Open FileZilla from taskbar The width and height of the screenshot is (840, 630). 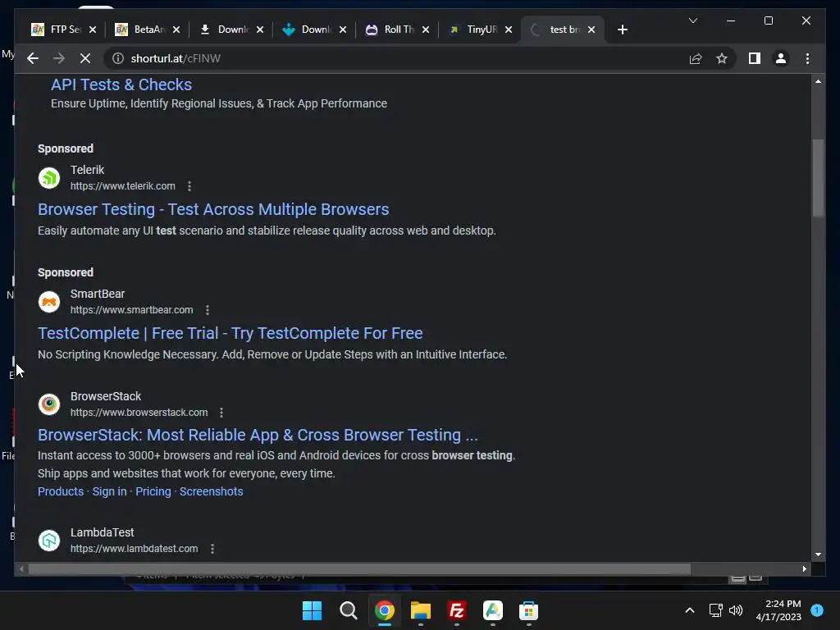pyautogui.click(x=456, y=610)
